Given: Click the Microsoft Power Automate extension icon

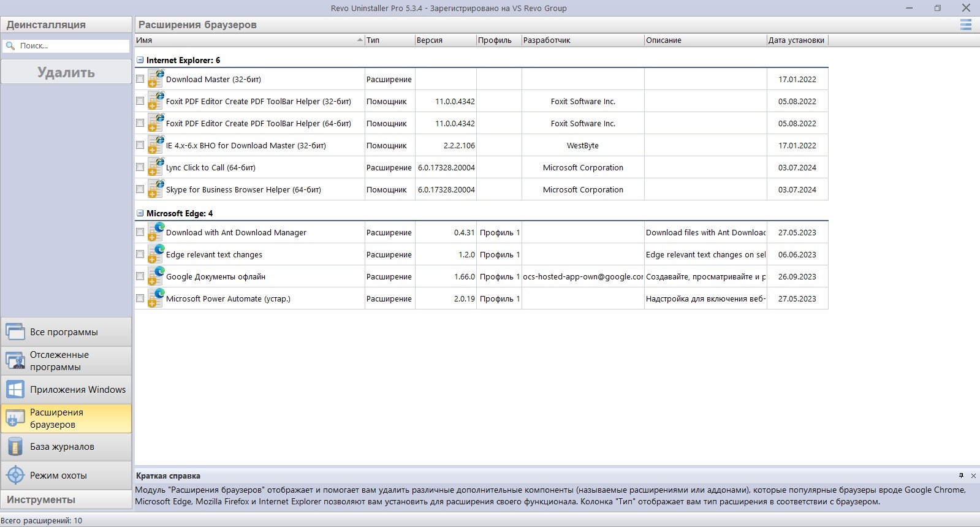Looking at the screenshot, I should pos(156,298).
